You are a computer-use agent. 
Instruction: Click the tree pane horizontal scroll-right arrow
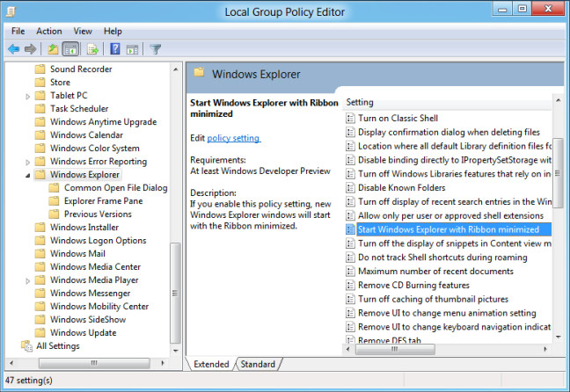[163, 363]
